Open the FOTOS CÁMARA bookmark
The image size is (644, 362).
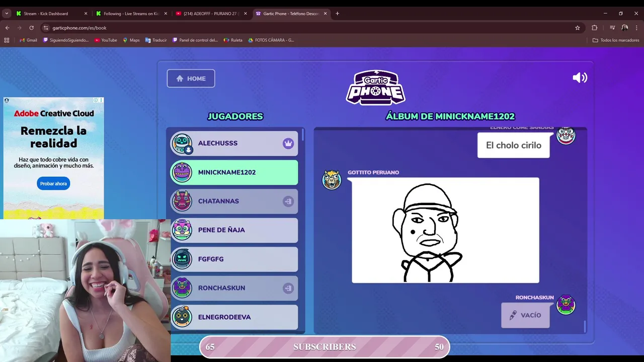point(271,40)
